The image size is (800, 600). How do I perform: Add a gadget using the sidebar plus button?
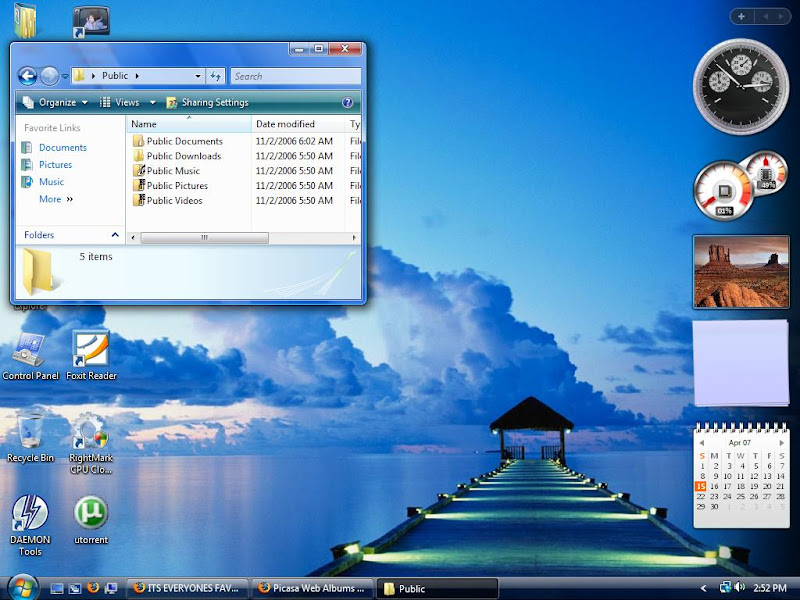[741, 16]
